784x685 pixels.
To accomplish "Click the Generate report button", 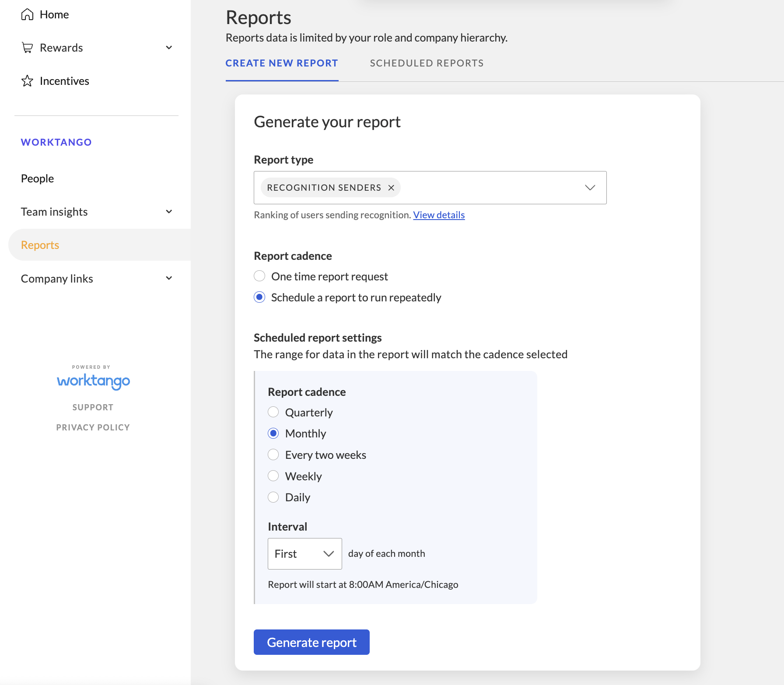I will pos(311,642).
